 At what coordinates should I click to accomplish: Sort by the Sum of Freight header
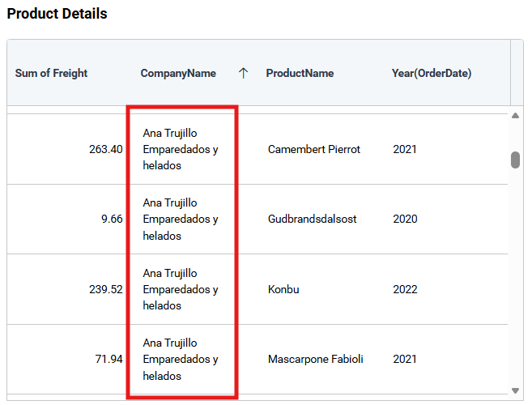click(x=51, y=73)
